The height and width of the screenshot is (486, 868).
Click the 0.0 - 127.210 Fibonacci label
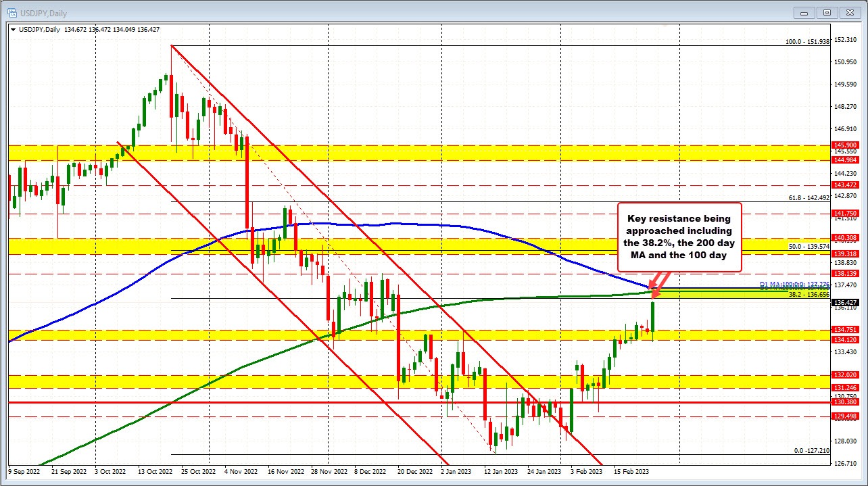pyautogui.click(x=813, y=450)
